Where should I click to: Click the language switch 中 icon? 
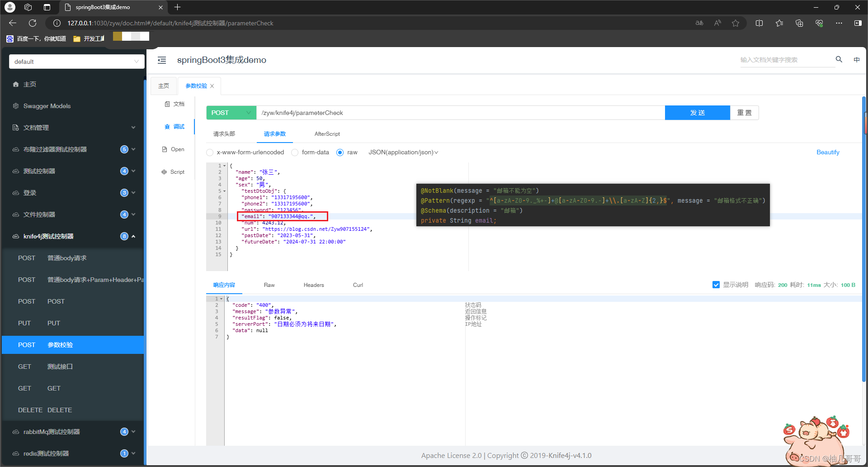856,60
